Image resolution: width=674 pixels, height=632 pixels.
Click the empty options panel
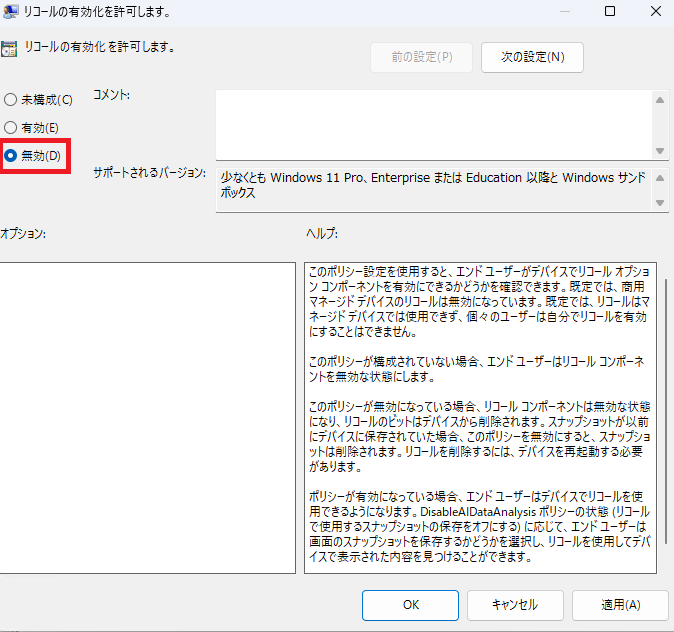pos(147,418)
